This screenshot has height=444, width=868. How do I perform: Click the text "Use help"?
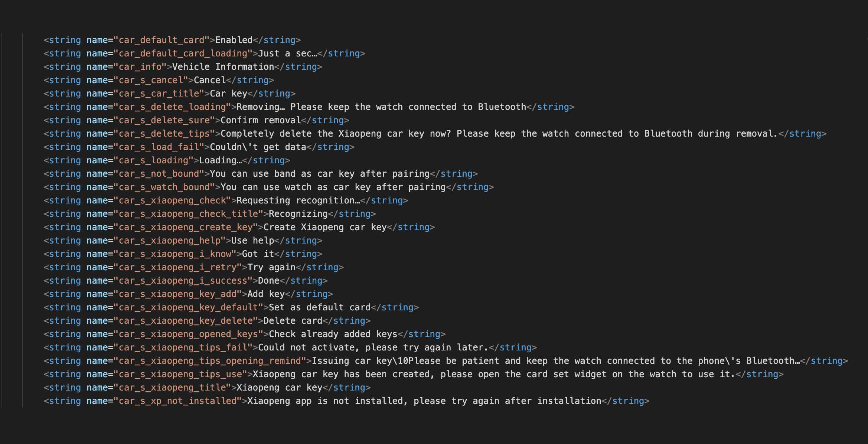[x=253, y=241]
